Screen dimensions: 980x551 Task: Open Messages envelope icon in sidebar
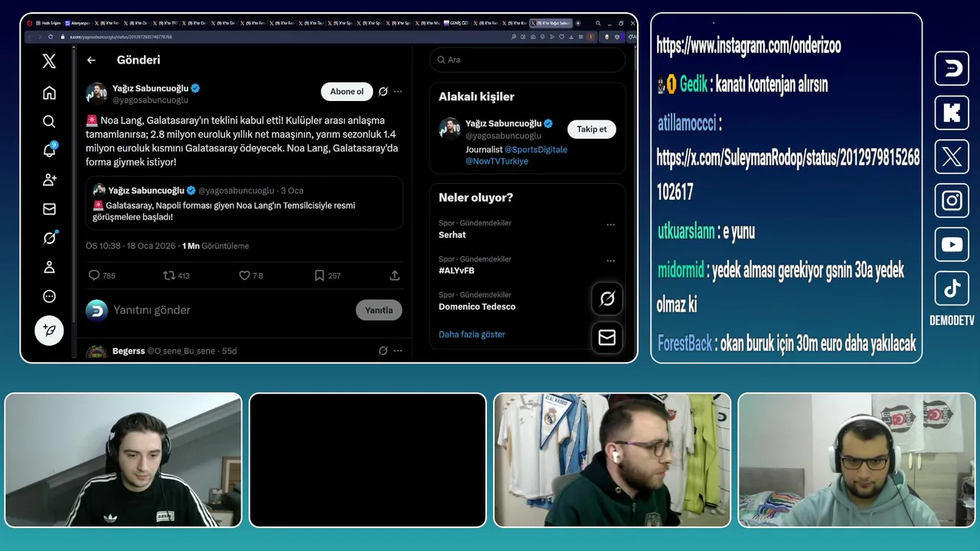click(49, 209)
